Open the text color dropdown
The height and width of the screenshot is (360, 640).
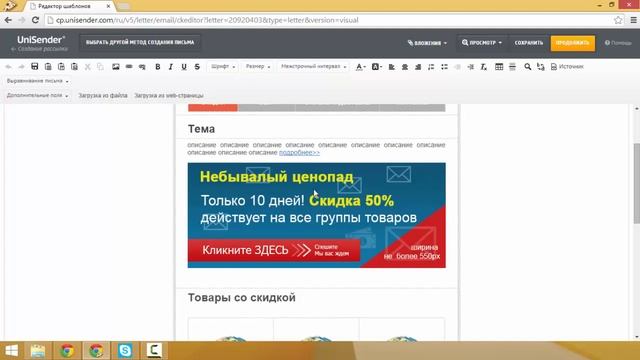360,67
